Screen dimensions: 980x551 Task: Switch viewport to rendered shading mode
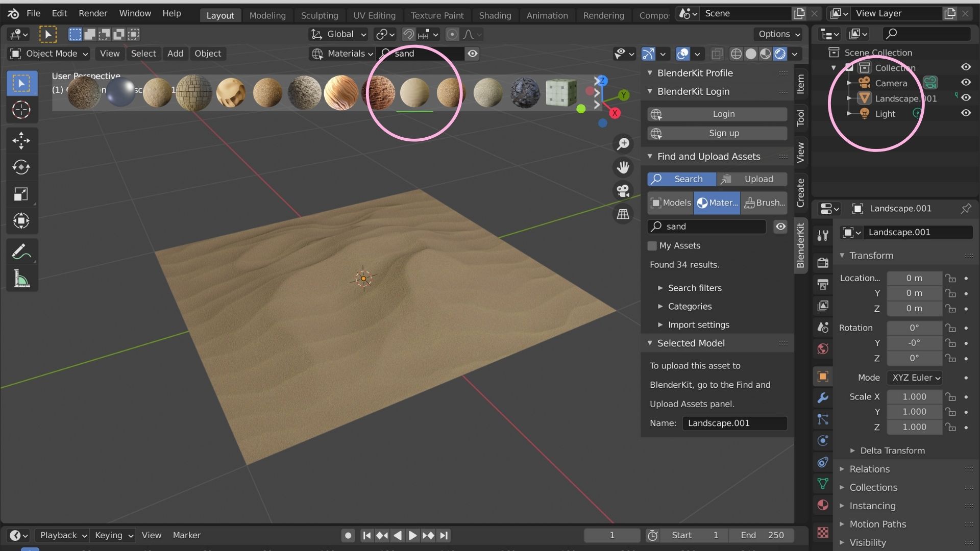point(780,54)
